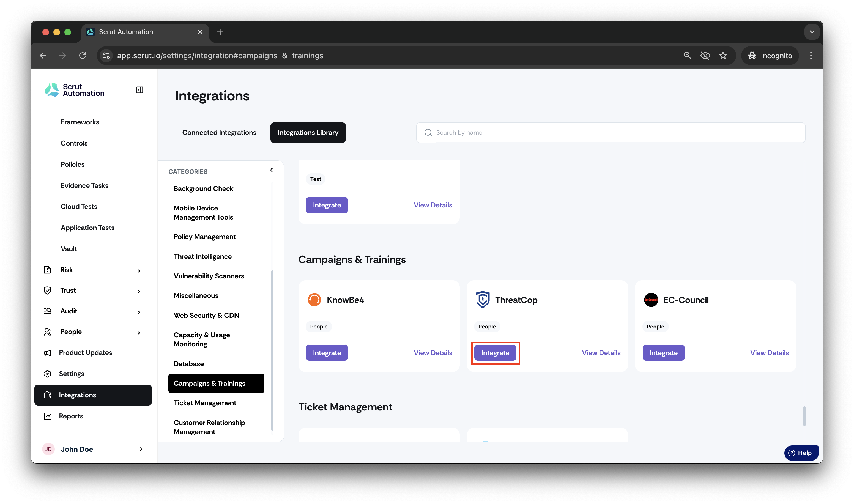
Task: Switch to Connected Integrations tab
Action: coord(219,132)
